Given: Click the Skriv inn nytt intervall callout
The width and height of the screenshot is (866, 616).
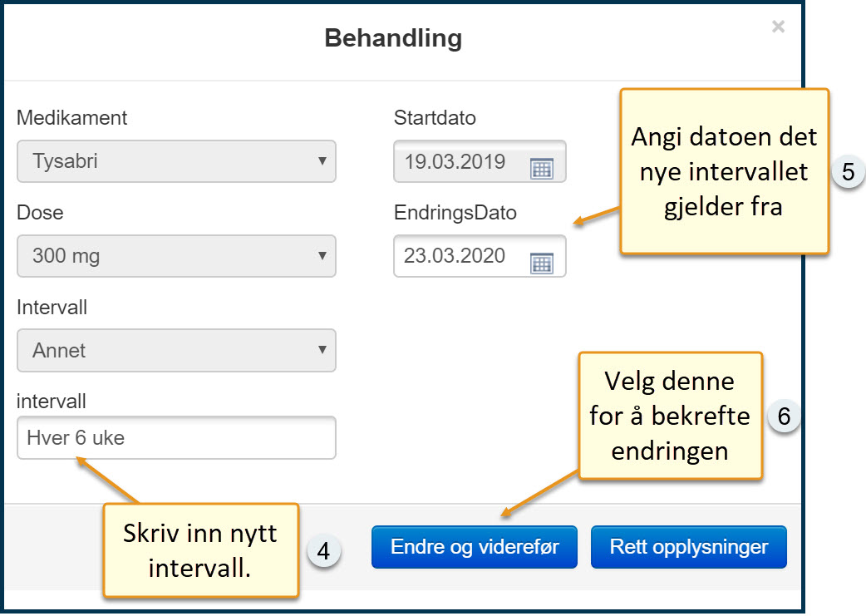Looking at the screenshot, I should pyautogui.click(x=200, y=549).
